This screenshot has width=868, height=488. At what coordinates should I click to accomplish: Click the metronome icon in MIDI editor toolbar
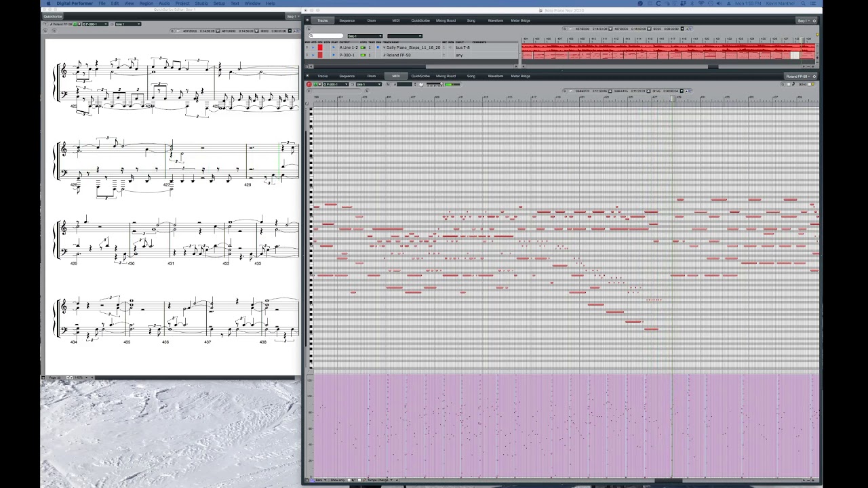421,85
